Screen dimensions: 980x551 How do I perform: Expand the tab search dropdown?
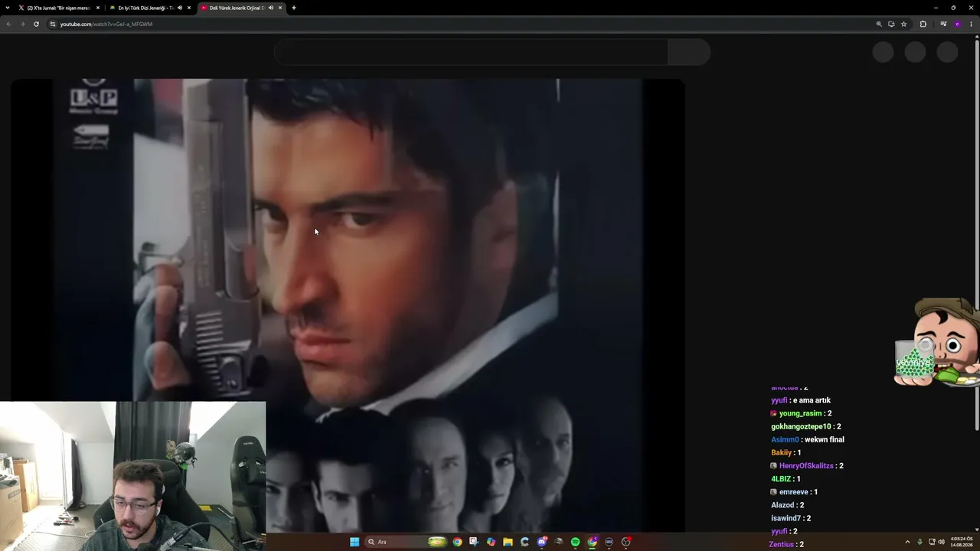click(x=8, y=8)
